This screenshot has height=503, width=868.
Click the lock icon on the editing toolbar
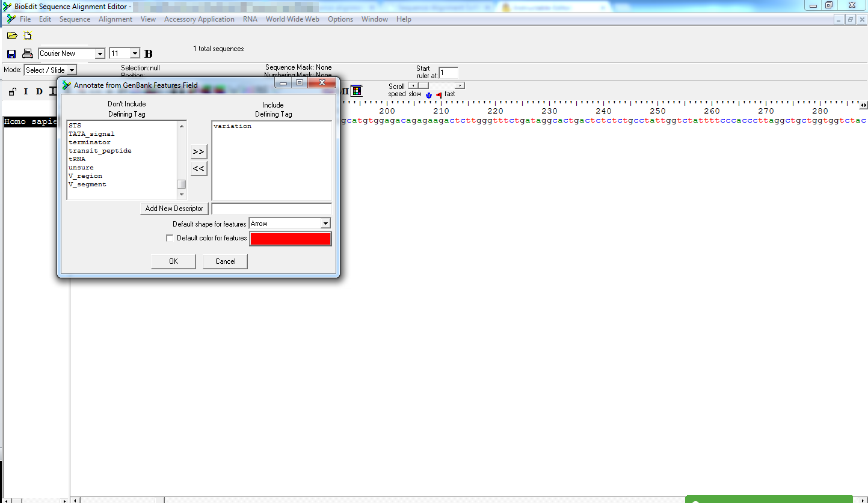[12, 92]
